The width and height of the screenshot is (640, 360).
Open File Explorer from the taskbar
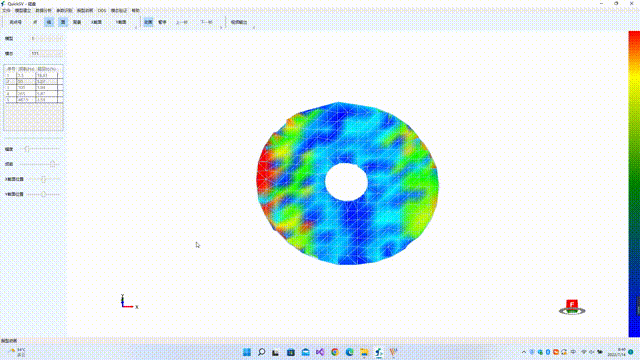tap(364, 352)
